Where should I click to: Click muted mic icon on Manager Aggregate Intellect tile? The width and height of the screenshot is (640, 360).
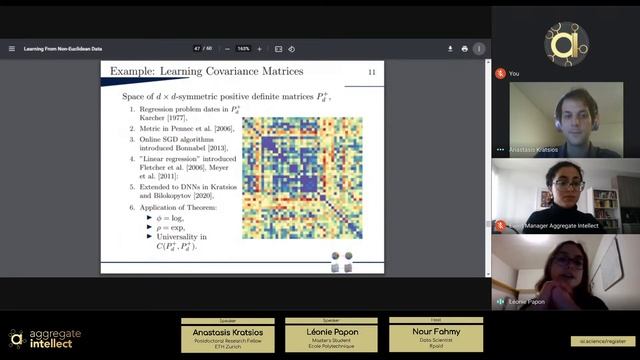pos(500,225)
